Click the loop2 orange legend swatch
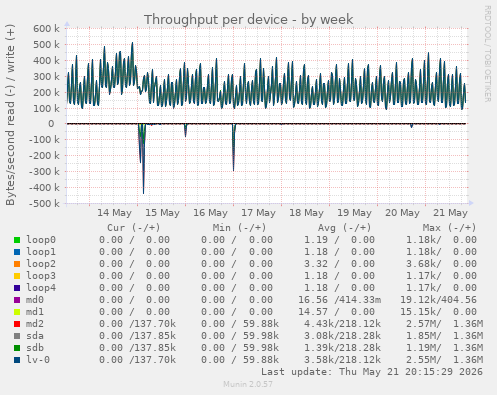The width and height of the screenshot is (497, 395). (17, 264)
